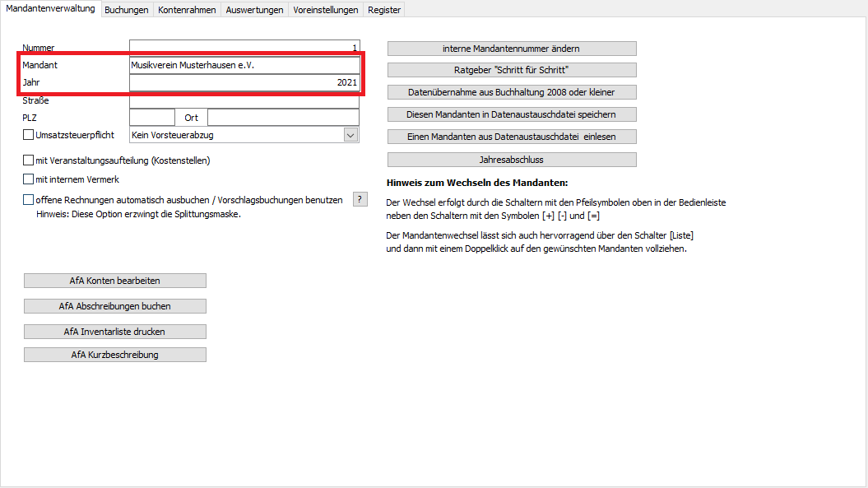Viewport: 868px width, 488px height.
Task: Click into the Mandant name field
Action: point(244,65)
